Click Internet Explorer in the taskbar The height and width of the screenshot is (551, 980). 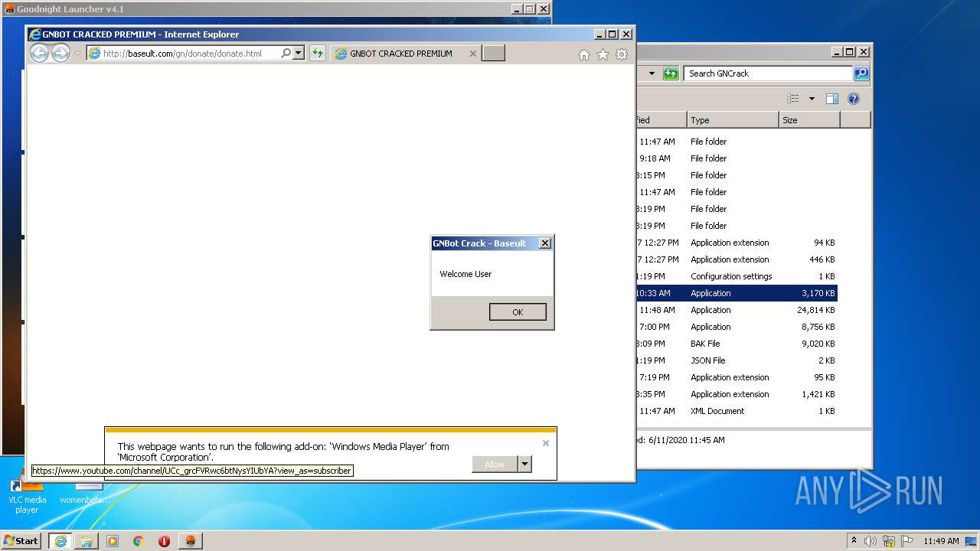pos(60,540)
